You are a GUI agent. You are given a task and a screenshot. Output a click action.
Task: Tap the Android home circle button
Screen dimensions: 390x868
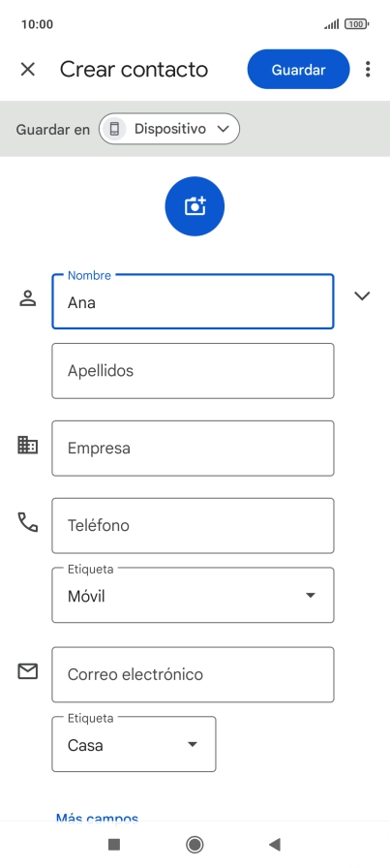(x=195, y=844)
